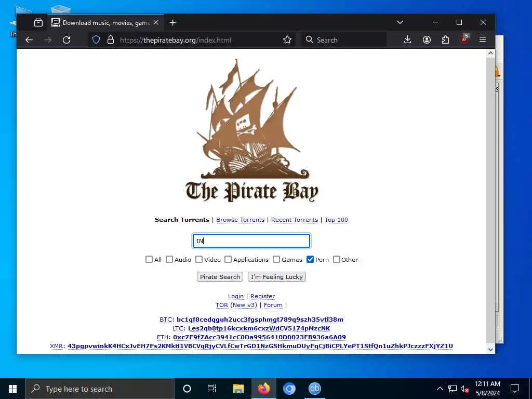Click the ETH donation address
The width and height of the screenshot is (532, 399).
260,337
